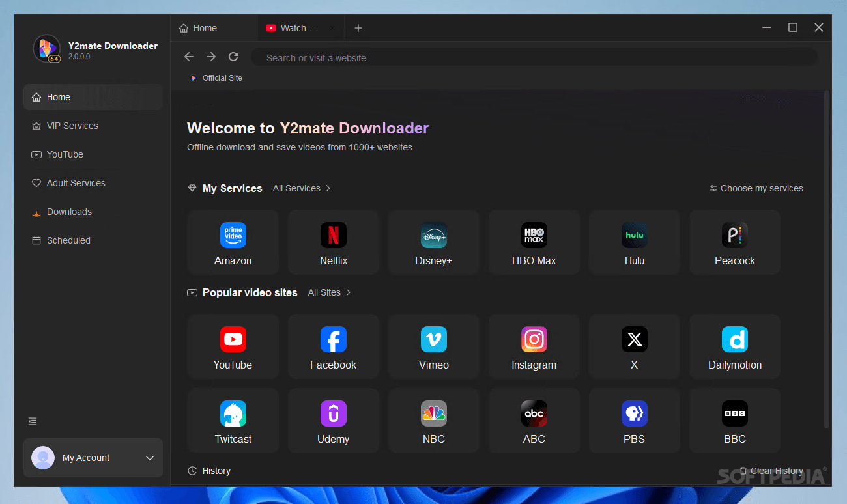Open the Twitcast site tile
847x504 pixels.
point(233,421)
